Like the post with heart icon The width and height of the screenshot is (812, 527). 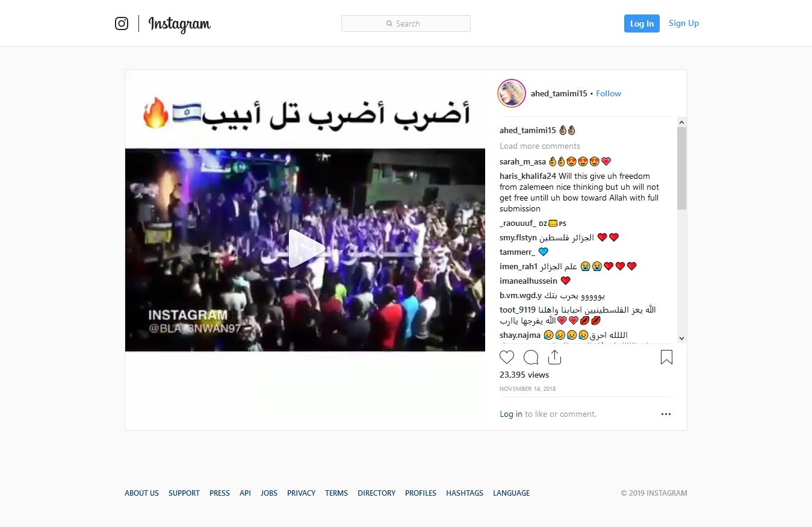pyautogui.click(x=507, y=358)
